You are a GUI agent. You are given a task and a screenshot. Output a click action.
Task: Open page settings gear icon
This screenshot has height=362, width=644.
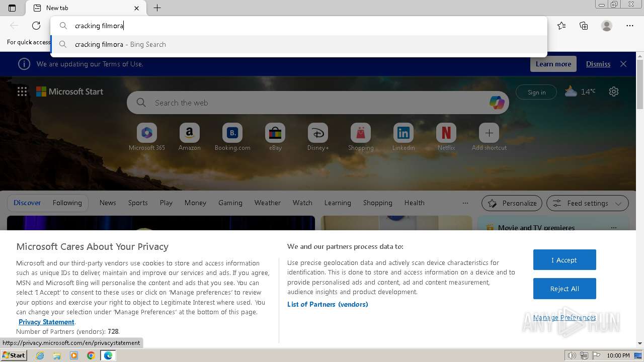[x=614, y=92]
